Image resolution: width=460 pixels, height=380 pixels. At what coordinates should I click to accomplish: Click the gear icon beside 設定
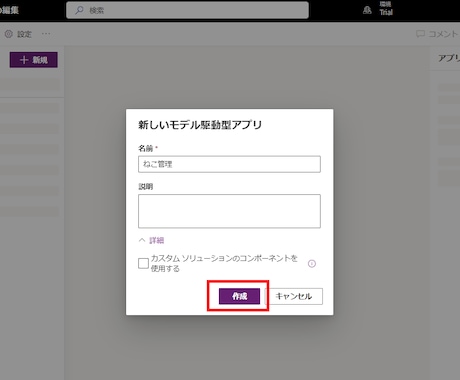point(9,34)
